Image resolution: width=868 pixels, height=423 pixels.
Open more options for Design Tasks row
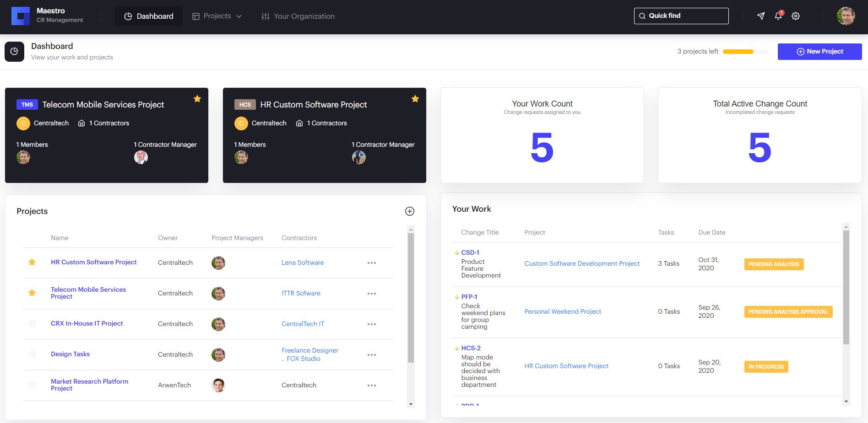pos(372,355)
